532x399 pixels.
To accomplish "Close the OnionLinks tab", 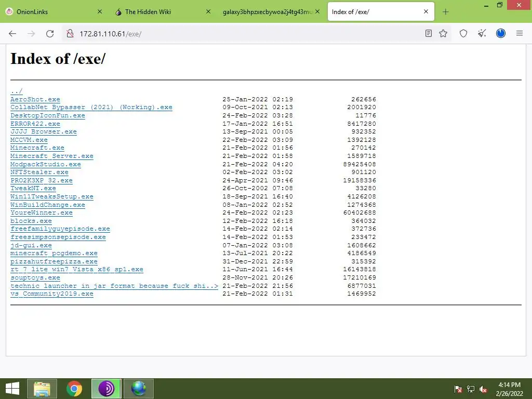I will tap(100, 11).
